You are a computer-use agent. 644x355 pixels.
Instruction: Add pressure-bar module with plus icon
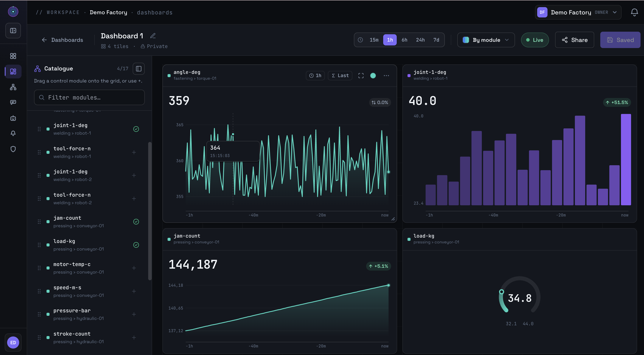pyautogui.click(x=134, y=314)
